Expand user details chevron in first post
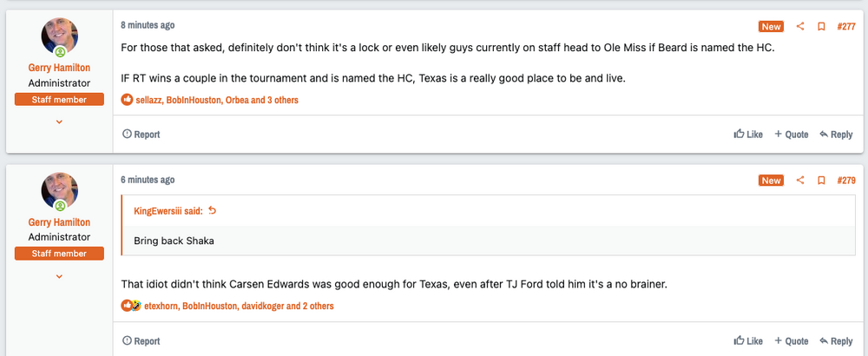Screen dimensions: 868x356 click(60, 122)
